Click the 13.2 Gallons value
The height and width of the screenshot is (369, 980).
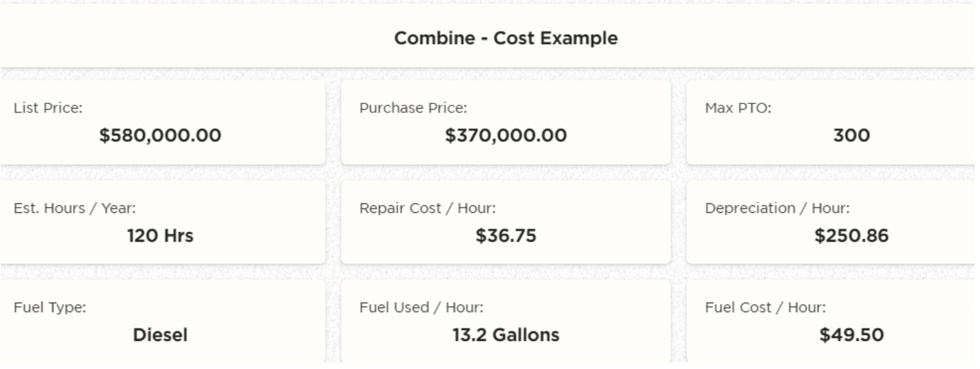506,335
